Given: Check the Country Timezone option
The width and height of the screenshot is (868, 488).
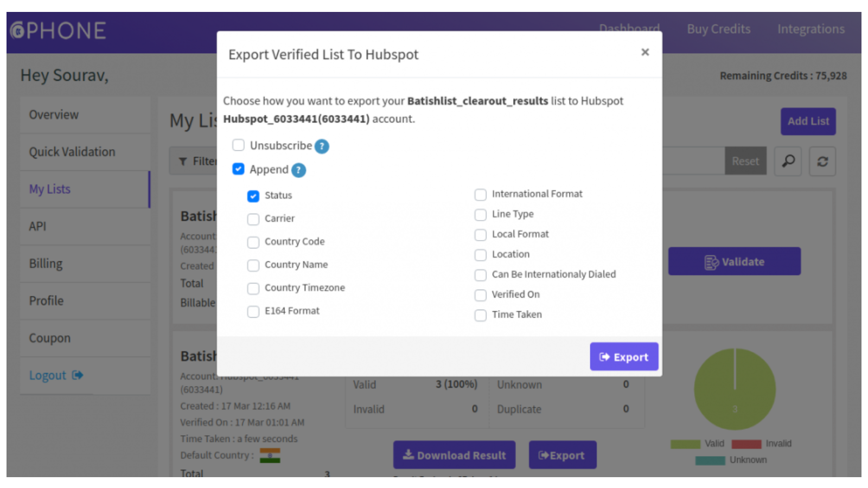Looking at the screenshot, I should [253, 288].
